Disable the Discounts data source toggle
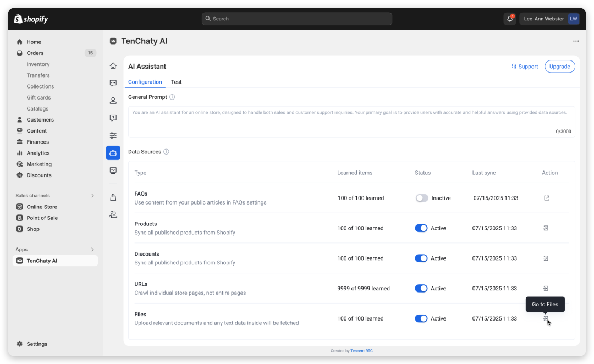Image resolution: width=594 pixels, height=364 pixels. click(x=421, y=258)
